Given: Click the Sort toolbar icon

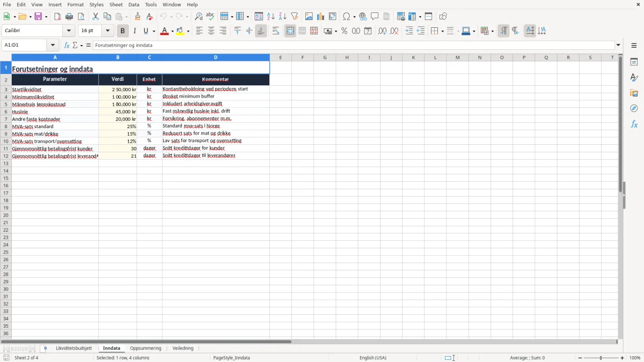Looking at the screenshot, I should click(259, 17).
